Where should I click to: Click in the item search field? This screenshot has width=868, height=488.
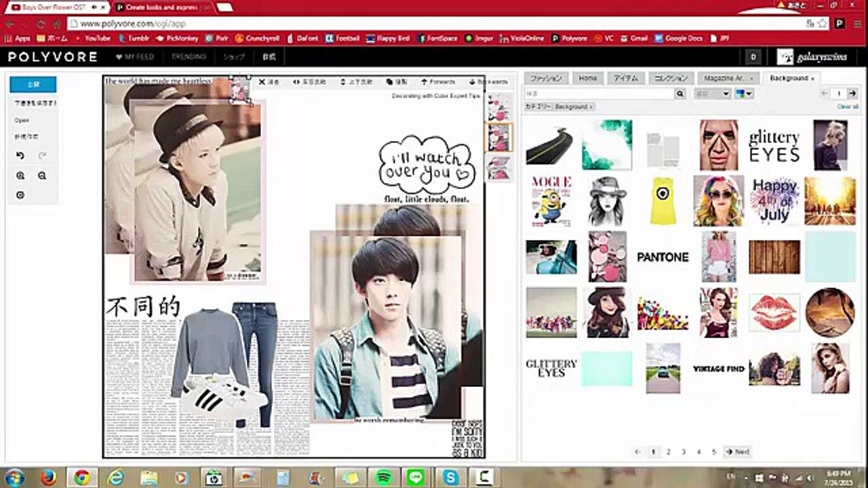pos(599,94)
